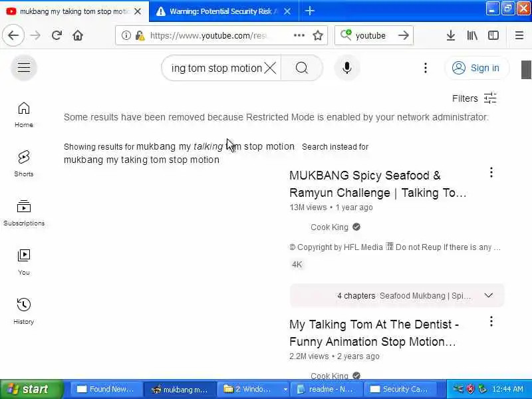Screen dimensions: 532x399
Task: Open YouTube settings three-dot menu near Sign in
Action: 425,68
